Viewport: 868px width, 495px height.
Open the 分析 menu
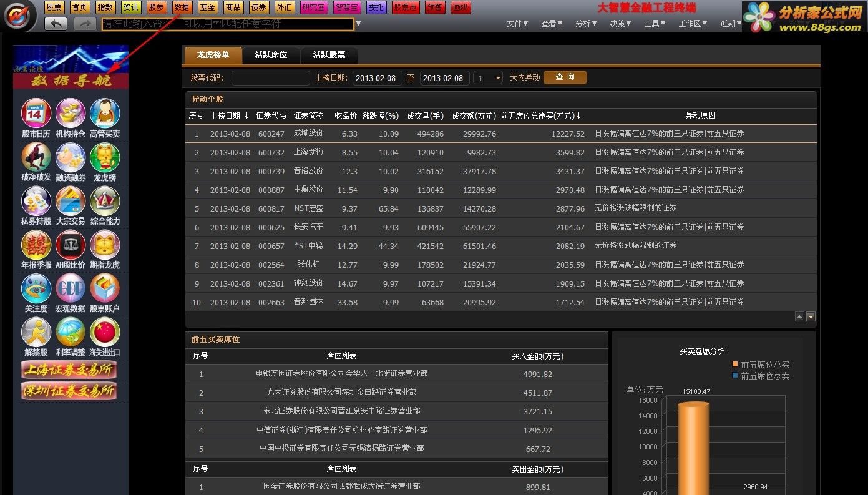(586, 24)
